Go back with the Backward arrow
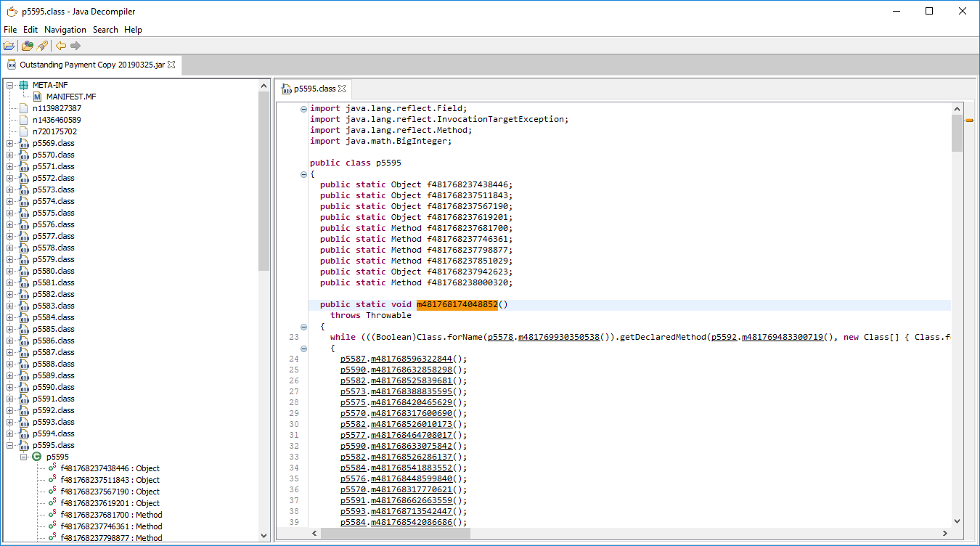 click(x=61, y=46)
